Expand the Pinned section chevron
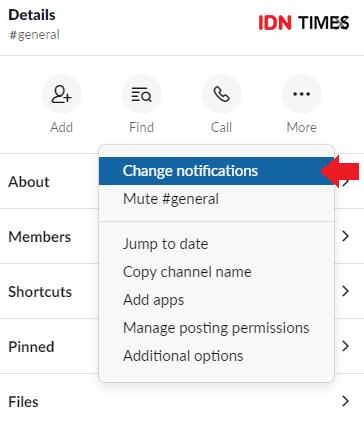This screenshot has width=364, height=425. 345,346
